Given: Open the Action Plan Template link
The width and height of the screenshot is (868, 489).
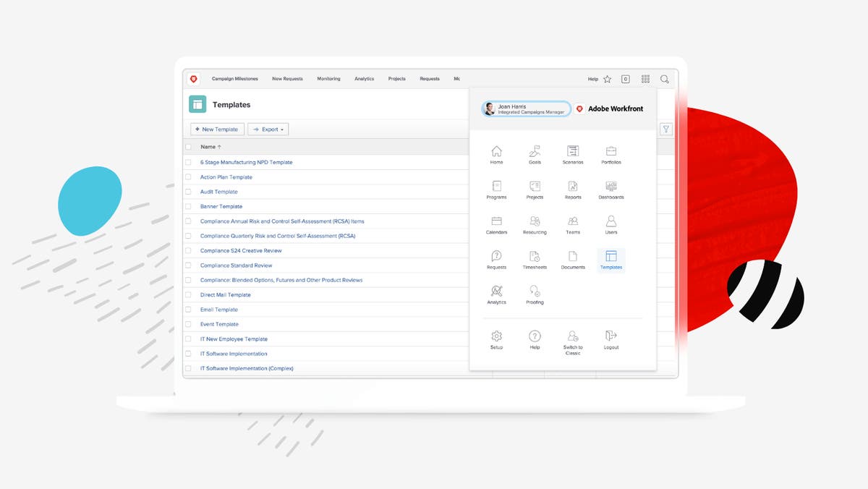Looking at the screenshot, I should (x=226, y=177).
